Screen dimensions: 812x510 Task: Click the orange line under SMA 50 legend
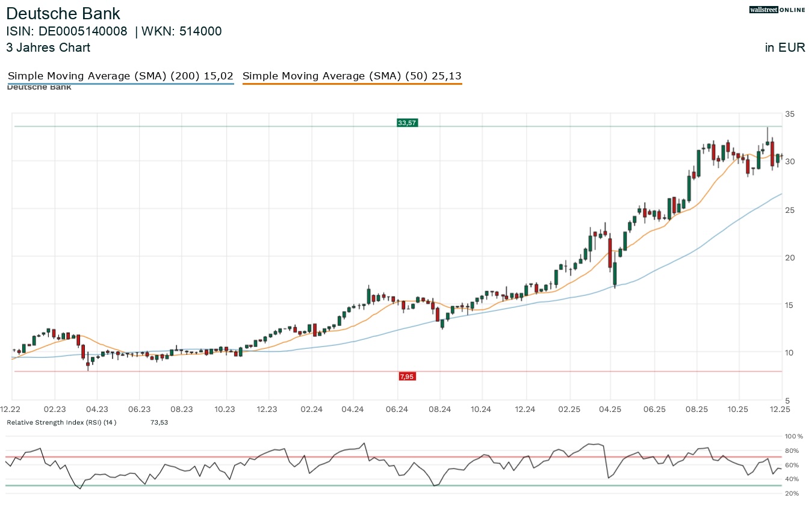click(x=352, y=84)
